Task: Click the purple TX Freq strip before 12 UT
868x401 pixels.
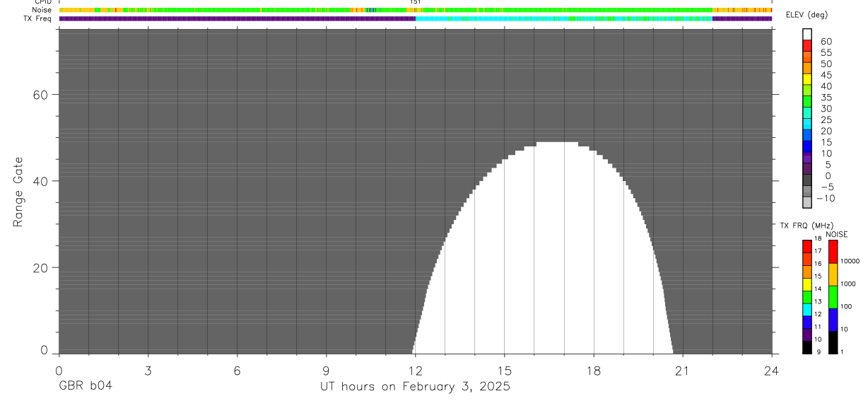Action: (x=237, y=18)
